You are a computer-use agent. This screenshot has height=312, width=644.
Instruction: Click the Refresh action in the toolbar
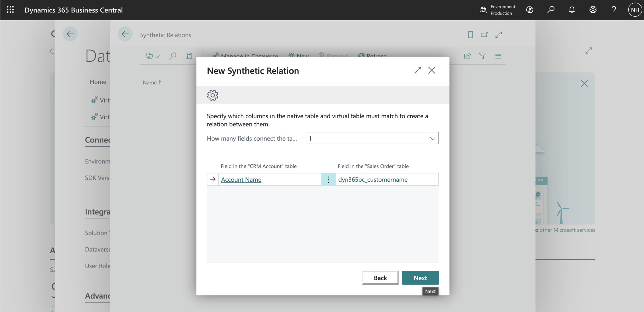tap(372, 56)
